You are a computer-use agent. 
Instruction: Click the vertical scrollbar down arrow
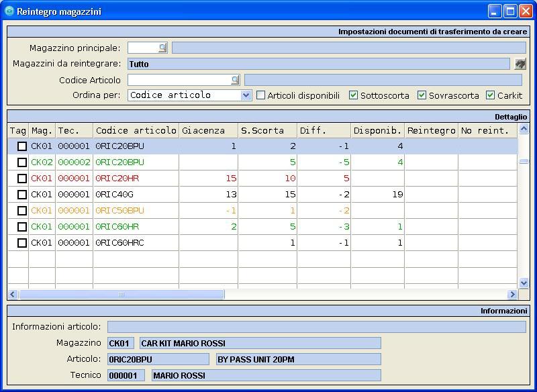pos(524,283)
